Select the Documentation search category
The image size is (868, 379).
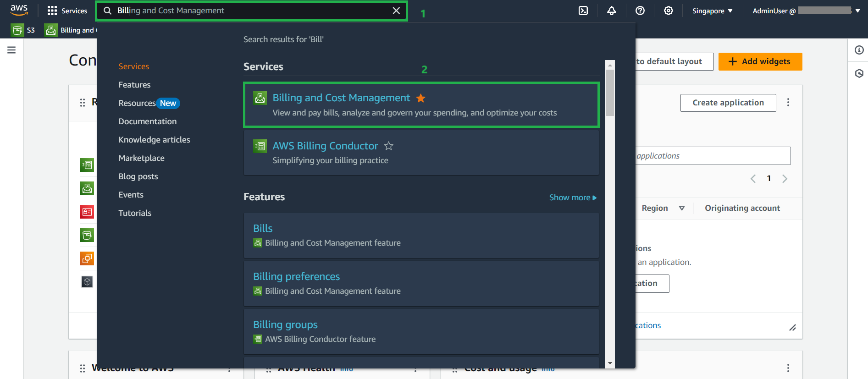point(148,121)
